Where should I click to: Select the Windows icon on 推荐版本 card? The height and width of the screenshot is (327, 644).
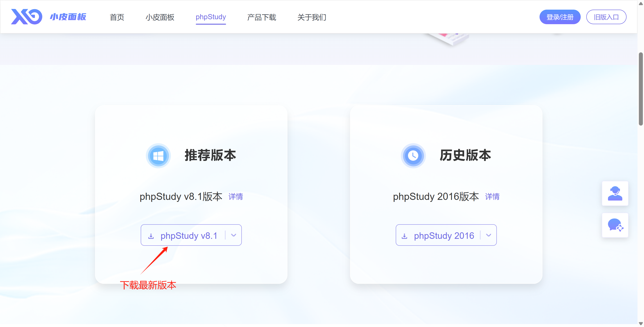click(x=158, y=156)
